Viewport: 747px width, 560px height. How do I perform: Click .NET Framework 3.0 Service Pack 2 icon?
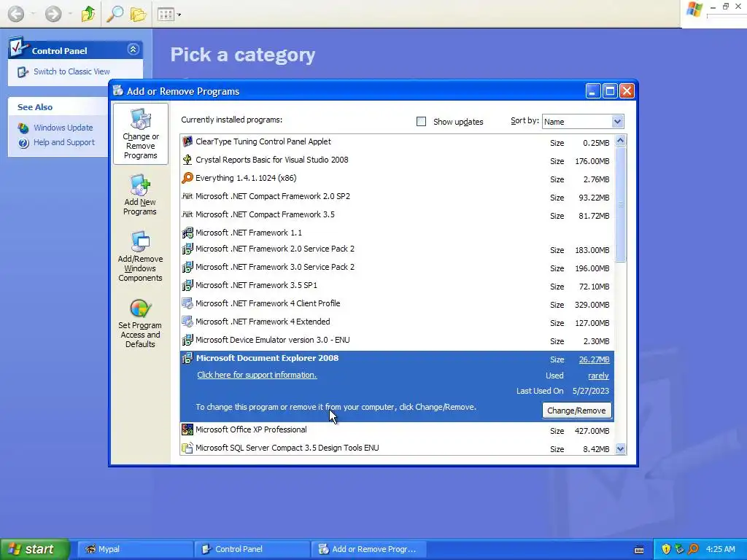(x=187, y=267)
